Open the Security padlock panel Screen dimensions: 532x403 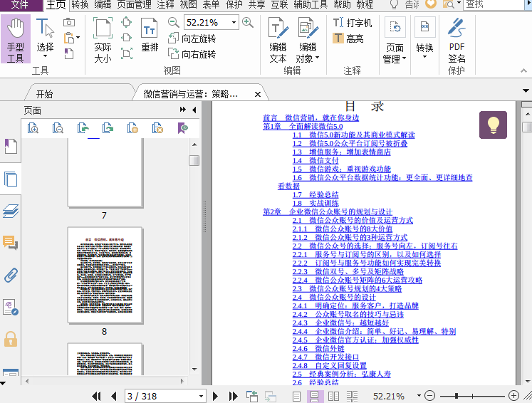(x=11, y=339)
